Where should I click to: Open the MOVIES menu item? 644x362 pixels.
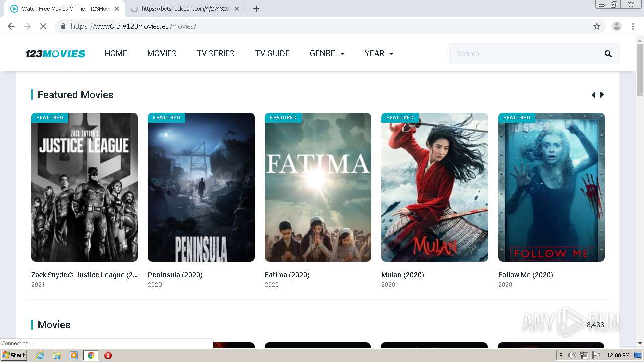coord(162,53)
